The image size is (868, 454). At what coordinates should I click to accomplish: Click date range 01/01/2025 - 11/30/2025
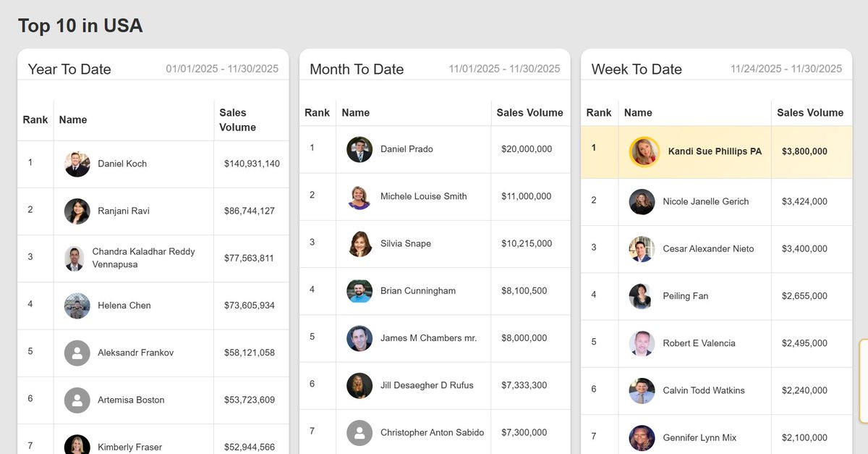222,69
